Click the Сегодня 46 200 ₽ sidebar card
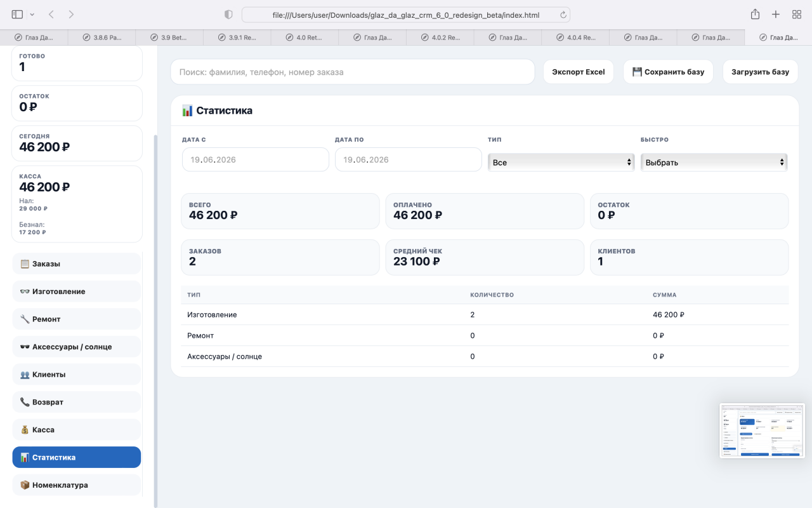Screen dimensions: 812x508 77,143
